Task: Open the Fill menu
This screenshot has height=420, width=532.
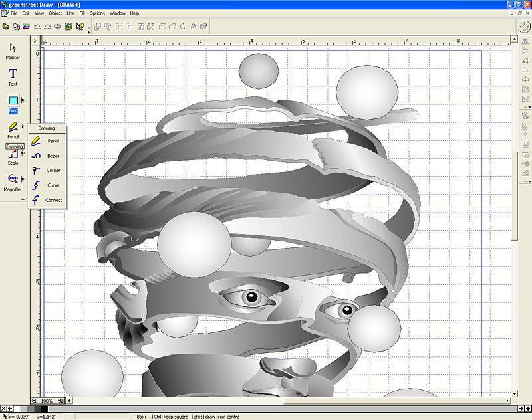Action: tap(82, 13)
